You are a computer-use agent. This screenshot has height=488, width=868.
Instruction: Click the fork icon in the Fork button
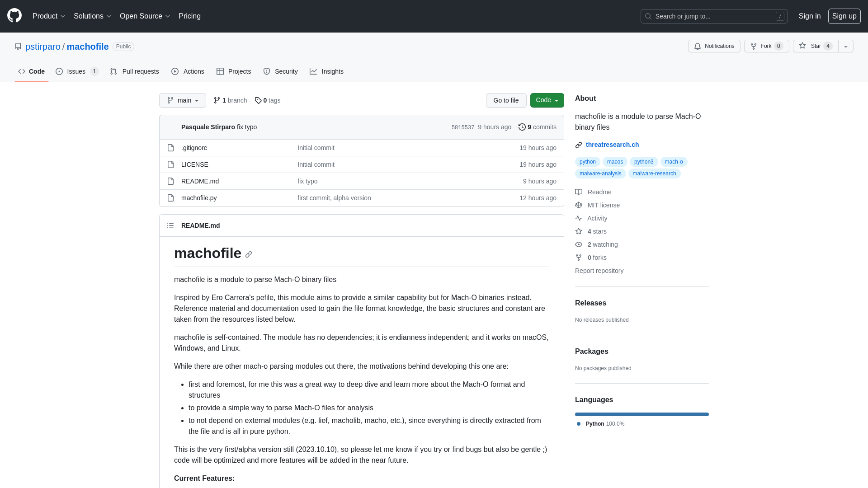[x=754, y=47]
